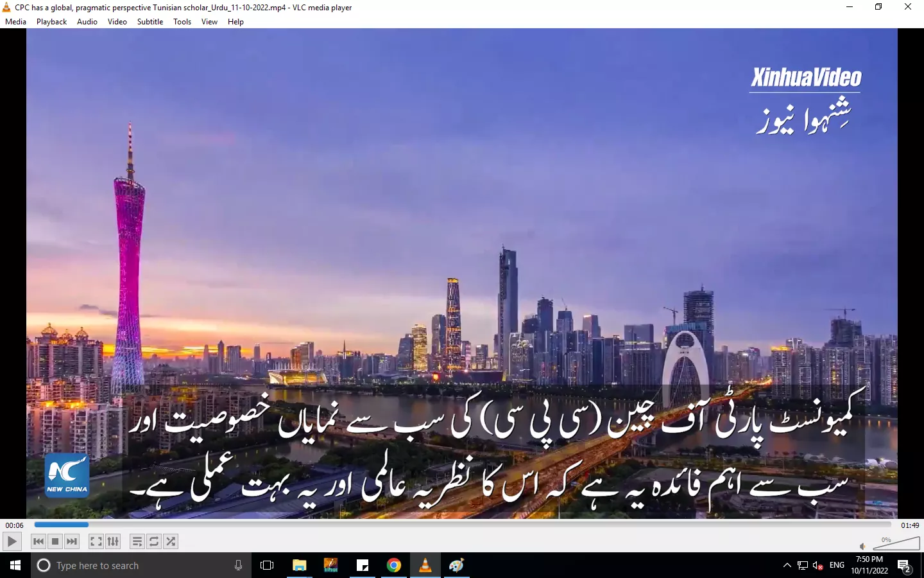Open the Subtitle menu

pyautogui.click(x=150, y=21)
